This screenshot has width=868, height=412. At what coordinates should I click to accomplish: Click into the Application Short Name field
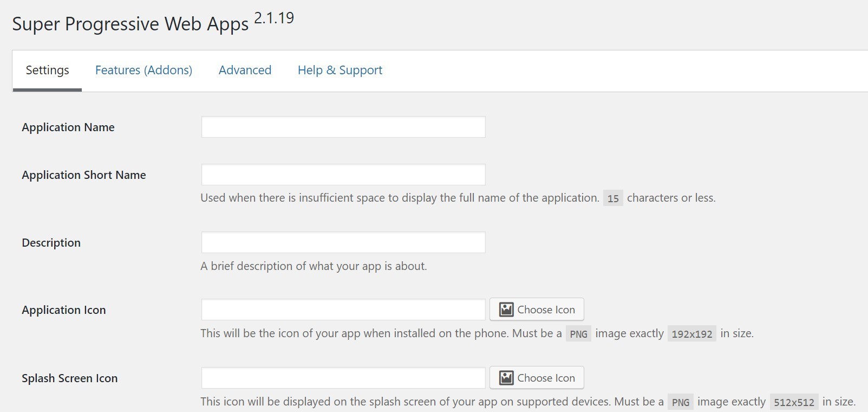tap(343, 175)
